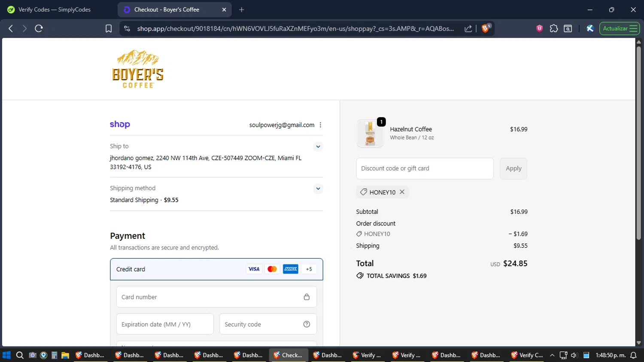Toggle the browser sidebar panel icon

[x=568, y=28]
